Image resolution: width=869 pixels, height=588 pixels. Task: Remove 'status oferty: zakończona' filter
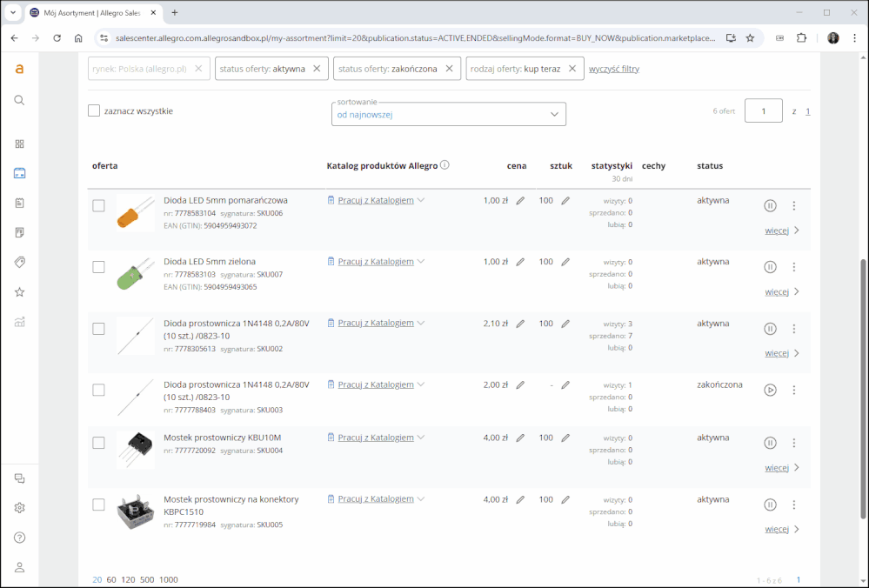[x=450, y=69]
